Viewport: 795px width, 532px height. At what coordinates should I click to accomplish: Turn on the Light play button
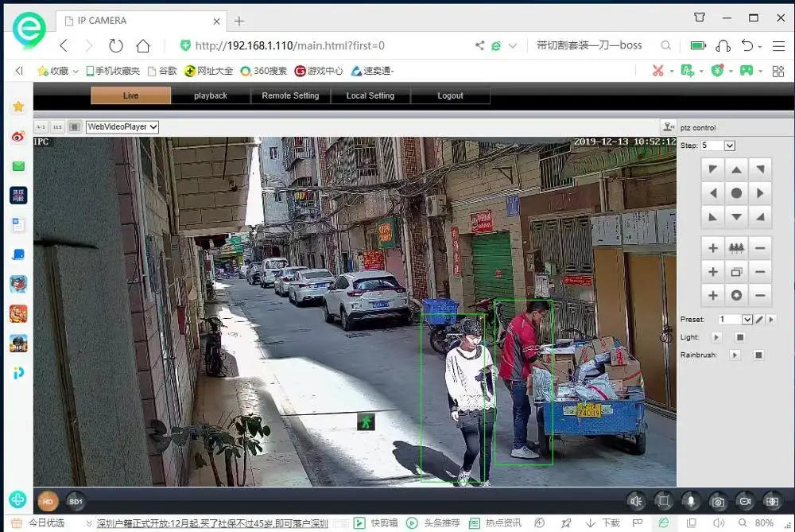716,337
